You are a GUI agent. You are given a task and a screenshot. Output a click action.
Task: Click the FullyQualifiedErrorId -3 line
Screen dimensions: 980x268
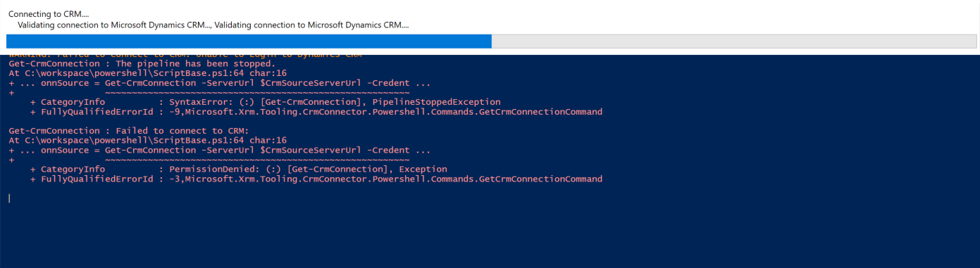[316, 179]
